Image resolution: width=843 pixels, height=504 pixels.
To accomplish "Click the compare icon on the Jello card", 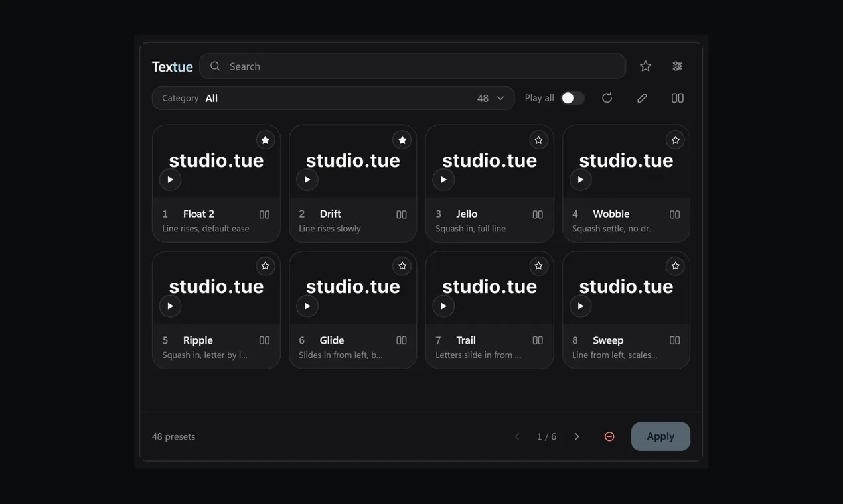I will pyautogui.click(x=538, y=214).
